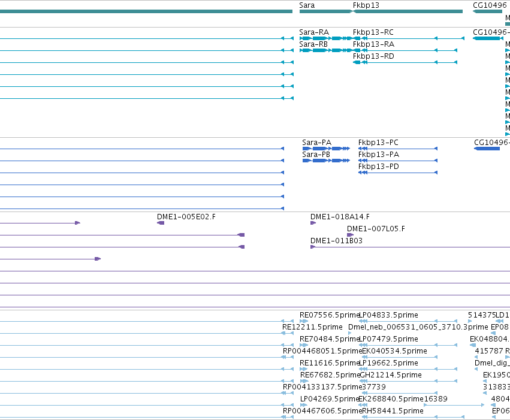Click the Fkbp13-RC transcript label
Image resolution: width=510 pixels, height=420 pixels.
tap(373, 32)
